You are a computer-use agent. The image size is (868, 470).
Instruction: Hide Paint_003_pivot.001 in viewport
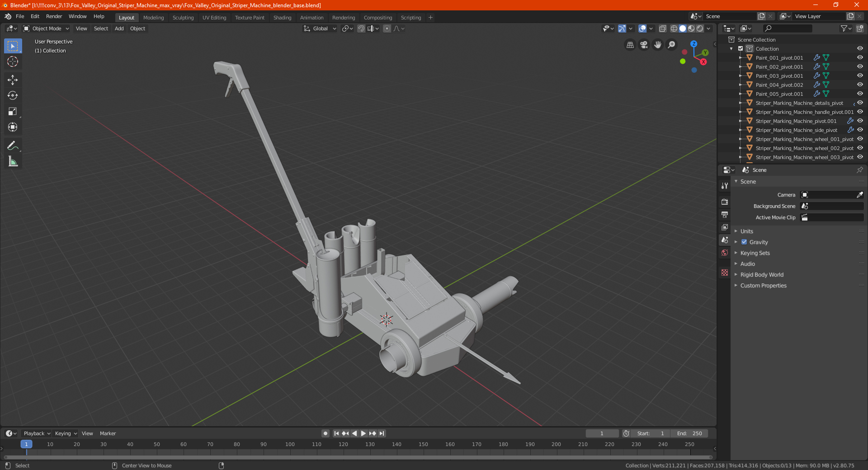860,75
